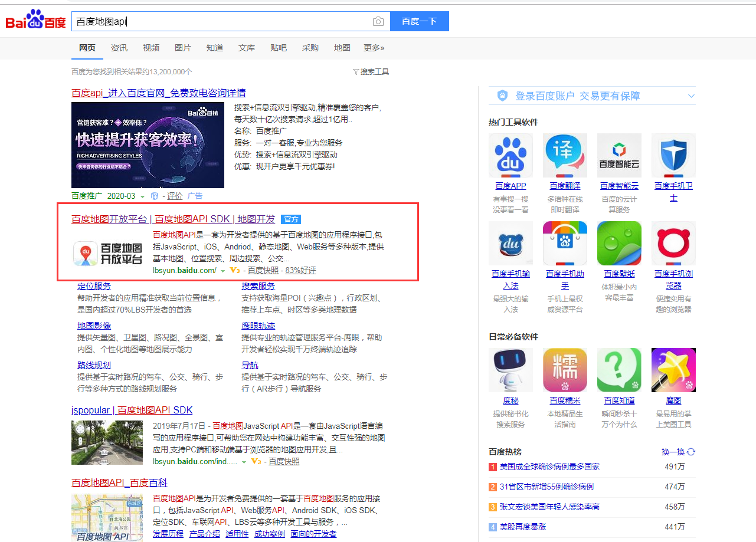Open hot topic 张文宏谈美国年轻人感染率高
This screenshot has height=542, width=756.
[549, 507]
